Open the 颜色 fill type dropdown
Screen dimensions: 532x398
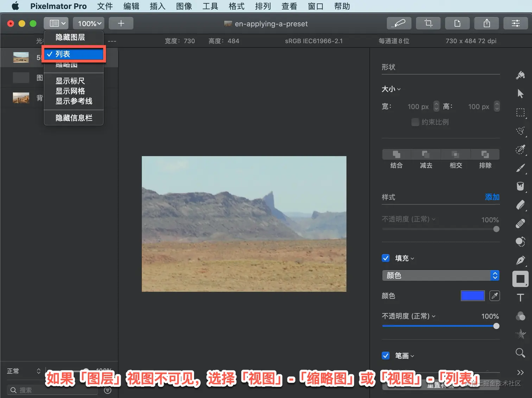(441, 276)
